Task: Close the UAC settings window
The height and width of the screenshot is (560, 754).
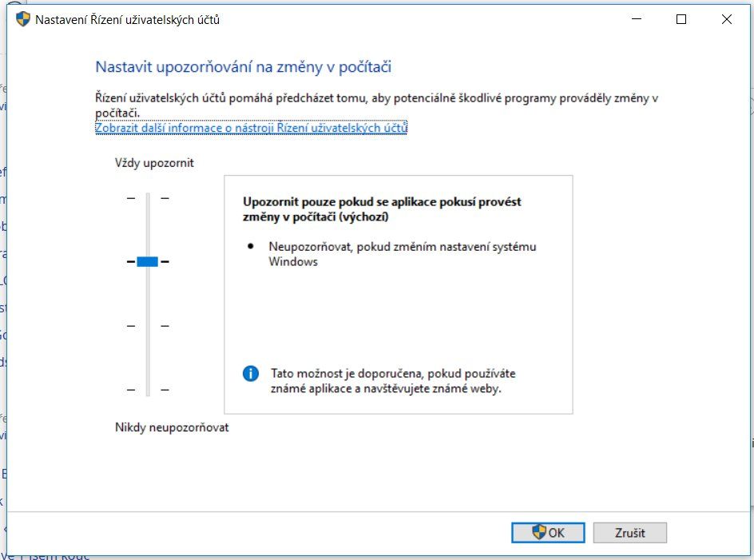Action: [727, 19]
